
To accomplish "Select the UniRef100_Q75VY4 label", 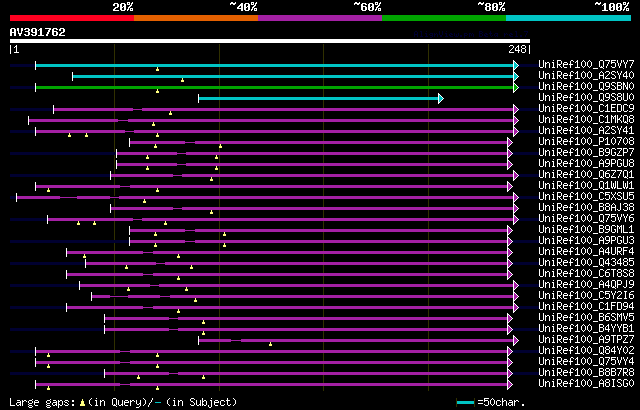I will click(586, 362).
